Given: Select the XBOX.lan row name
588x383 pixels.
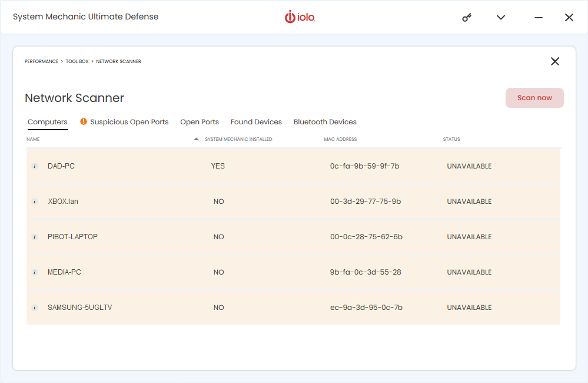Looking at the screenshot, I should [x=63, y=202].
